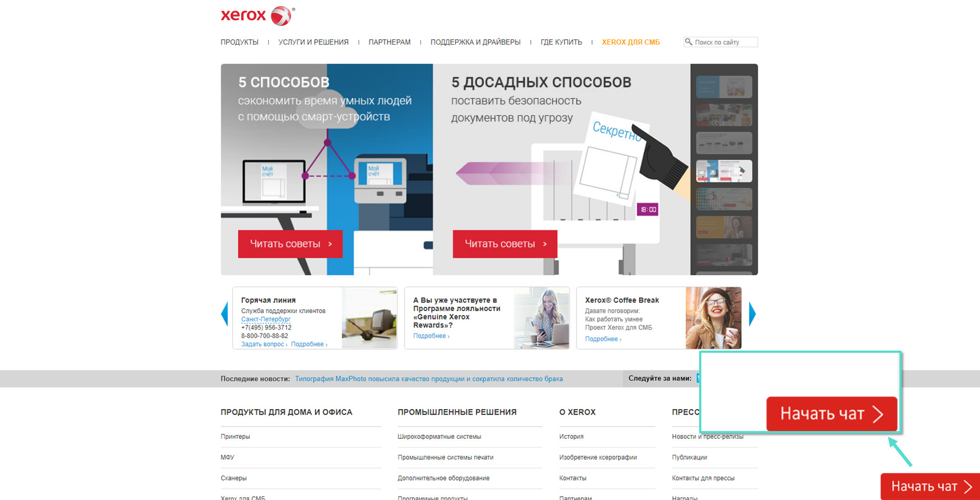Click Контакты для прессы link

tap(703, 479)
